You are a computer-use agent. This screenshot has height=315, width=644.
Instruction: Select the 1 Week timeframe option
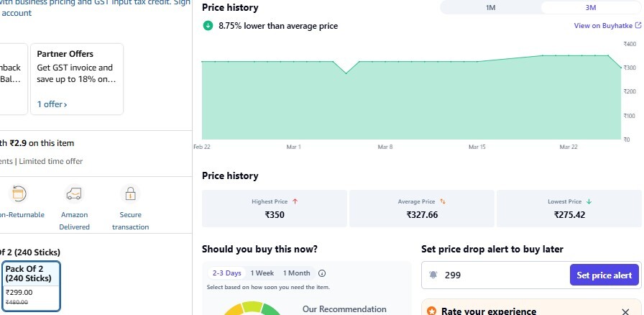point(262,273)
